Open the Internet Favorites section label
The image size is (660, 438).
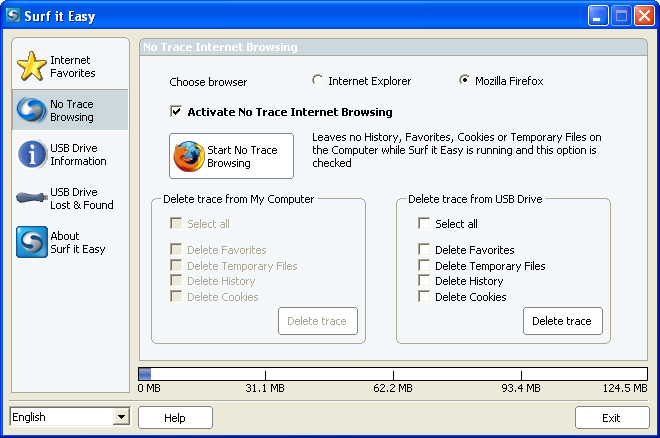point(73,66)
